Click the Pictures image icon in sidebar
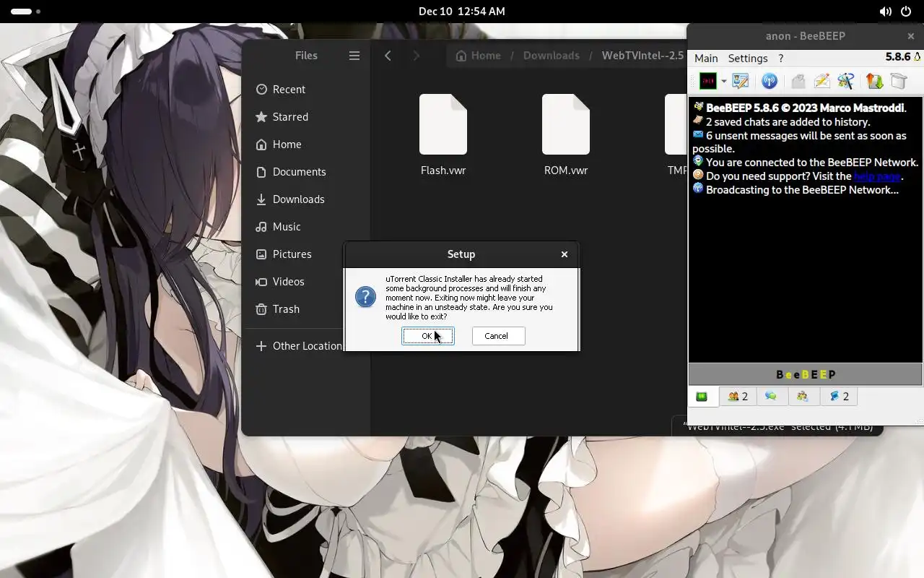This screenshot has height=578, width=924. [261, 254]
